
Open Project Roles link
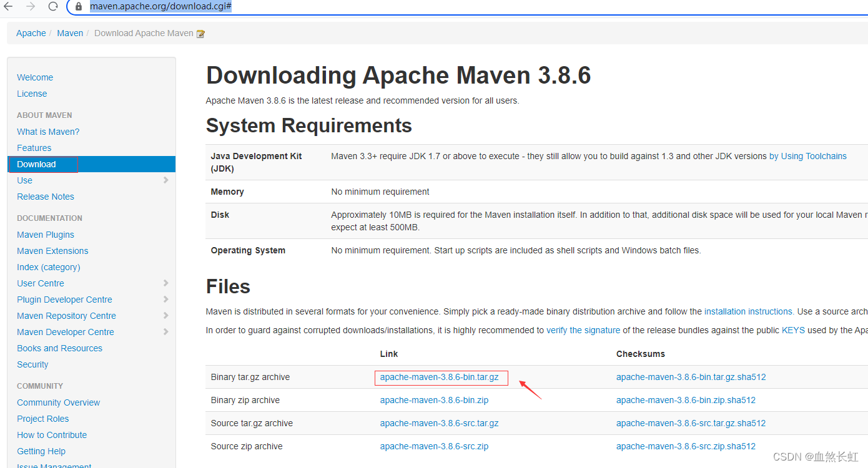(x=43, y=419)
